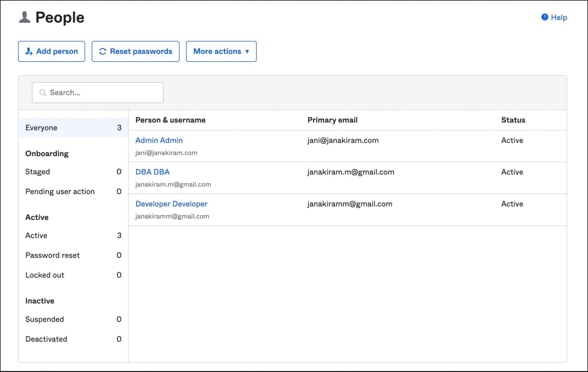Image resolution: width=588 pixels, height=372 pixels.
Task: View Locked out users
Action: point(45,275)
